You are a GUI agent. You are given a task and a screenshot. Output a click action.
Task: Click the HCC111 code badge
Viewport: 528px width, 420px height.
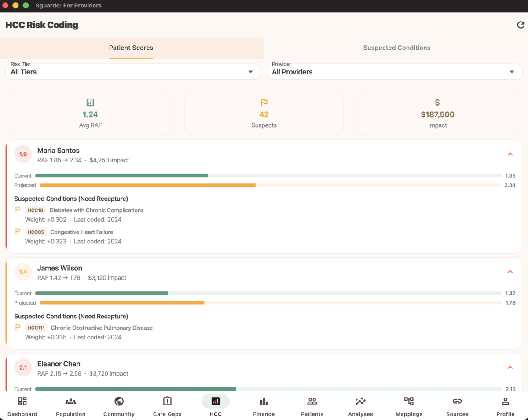(36, 328)
